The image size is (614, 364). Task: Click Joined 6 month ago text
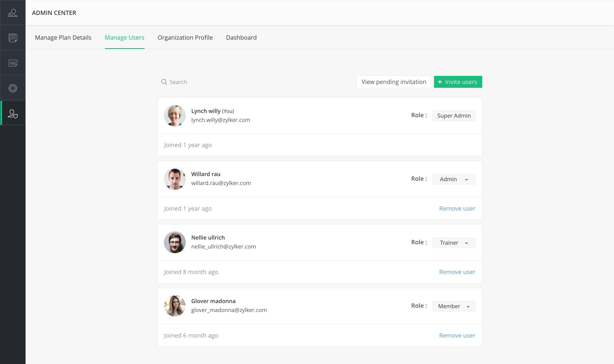point(191,335)
